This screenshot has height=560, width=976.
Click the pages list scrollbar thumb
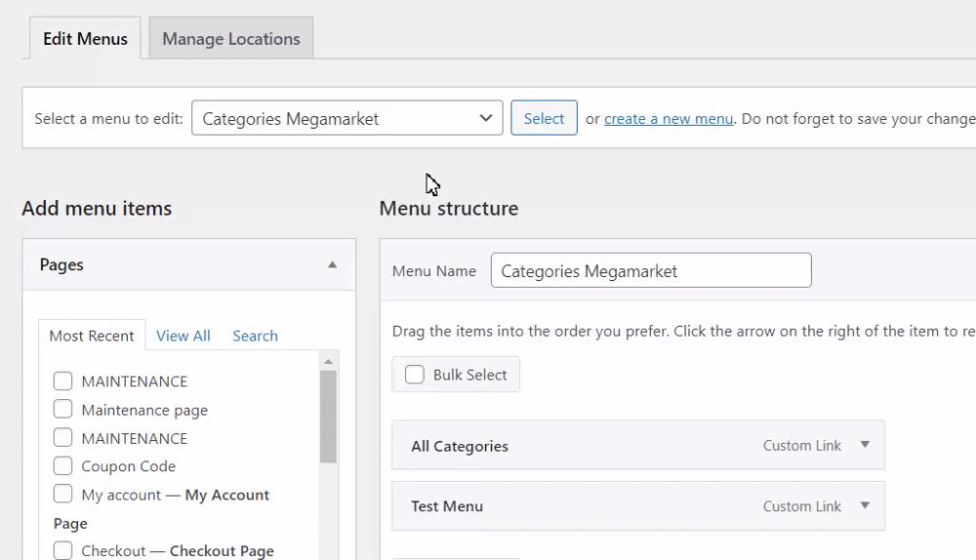328,415
